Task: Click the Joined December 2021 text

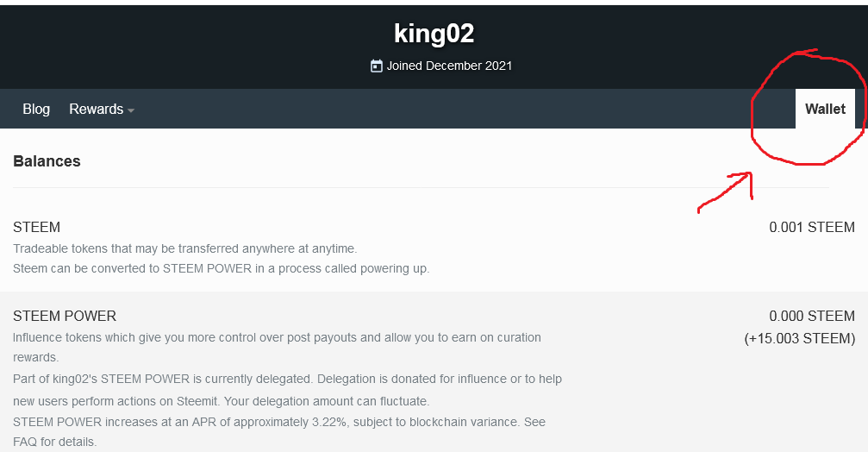Action: (x=449, y=66)
